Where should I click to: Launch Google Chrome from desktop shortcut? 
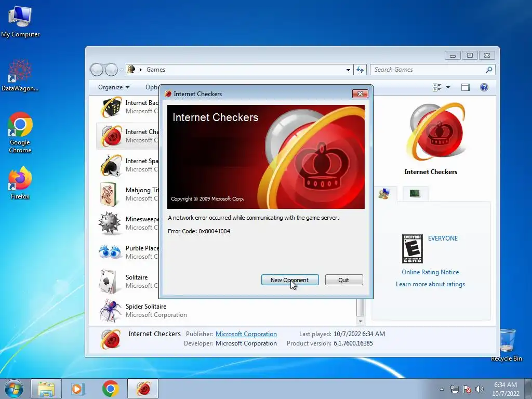pos(20,132)
